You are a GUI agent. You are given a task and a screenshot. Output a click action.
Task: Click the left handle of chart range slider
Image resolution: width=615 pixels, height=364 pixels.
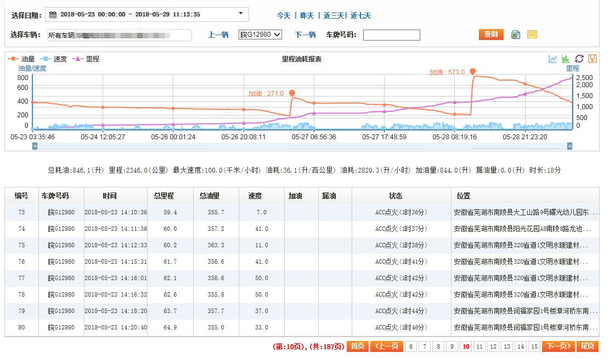35,146
